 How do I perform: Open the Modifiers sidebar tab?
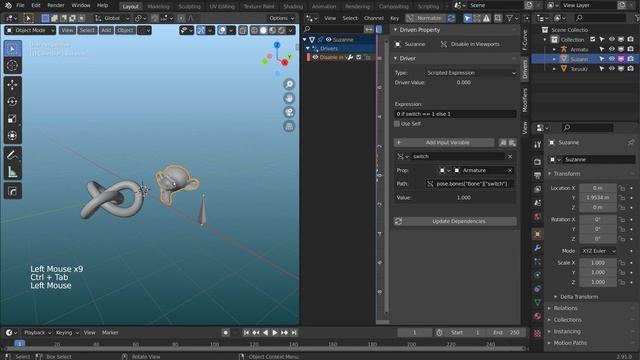click(525, 100)
